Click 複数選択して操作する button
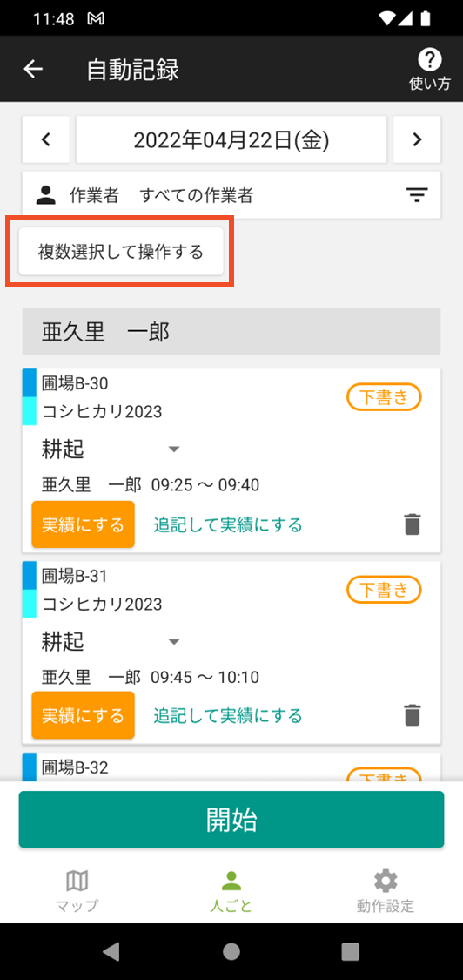463x980 pixels. [121, 252]
